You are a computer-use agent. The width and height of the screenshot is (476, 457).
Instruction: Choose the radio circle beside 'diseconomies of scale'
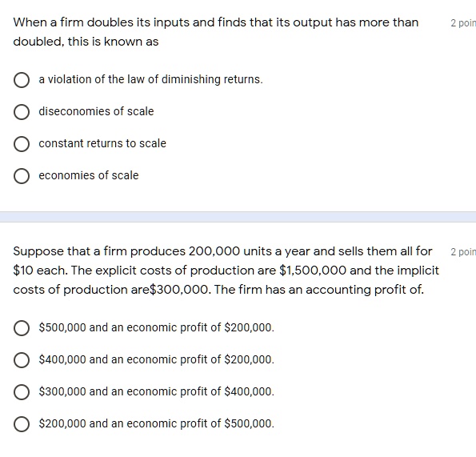[x=22, y=112]
